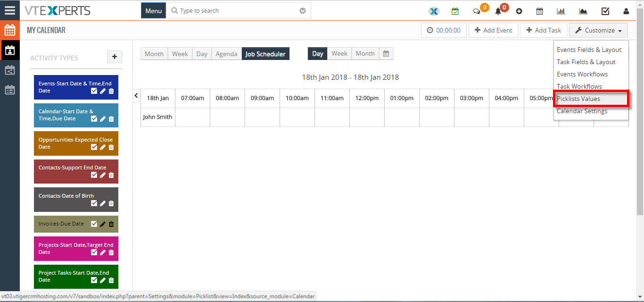
Task: Open the hamburger main menu icon
Action: coord(9,10)
